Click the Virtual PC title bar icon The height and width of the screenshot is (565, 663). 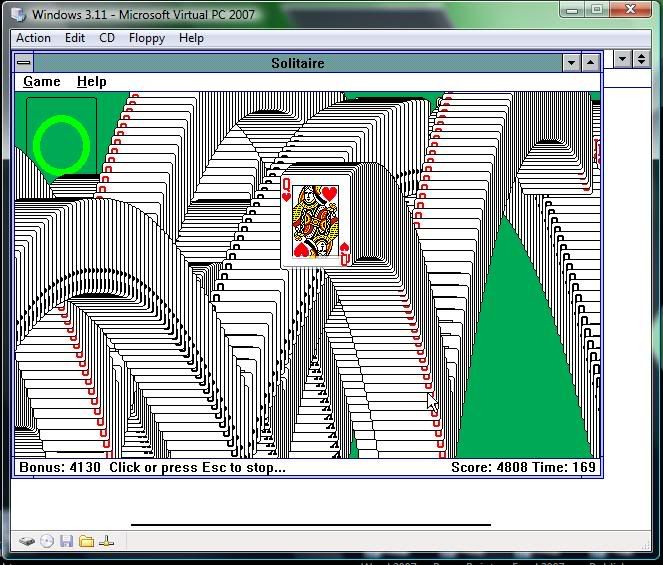(x=18, y=14)
